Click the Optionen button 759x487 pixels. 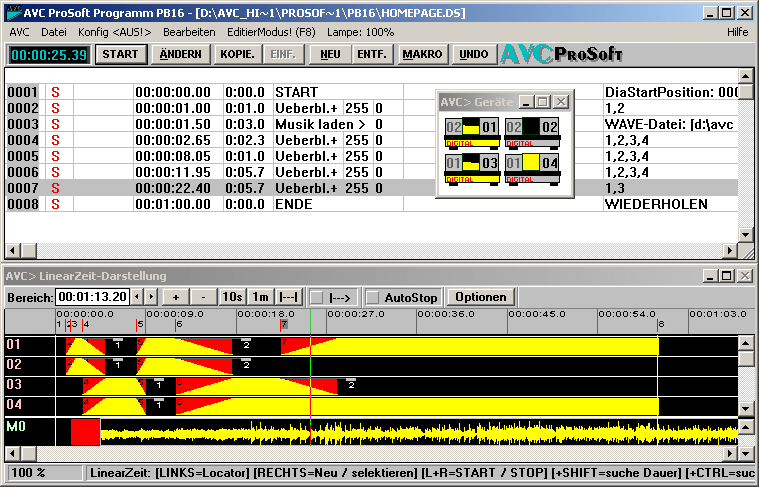[481, 297]
